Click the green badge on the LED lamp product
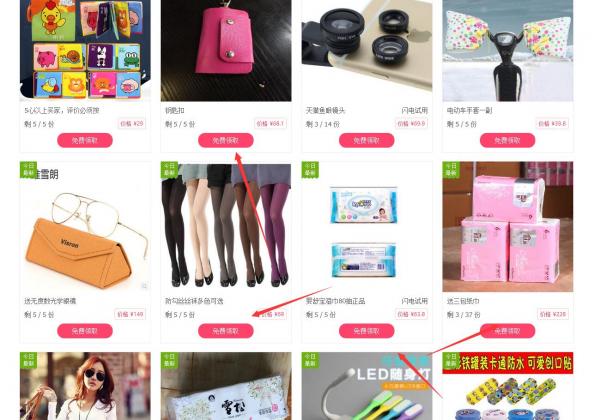This screenshot has height=420, width=600. tap(310, 360)
